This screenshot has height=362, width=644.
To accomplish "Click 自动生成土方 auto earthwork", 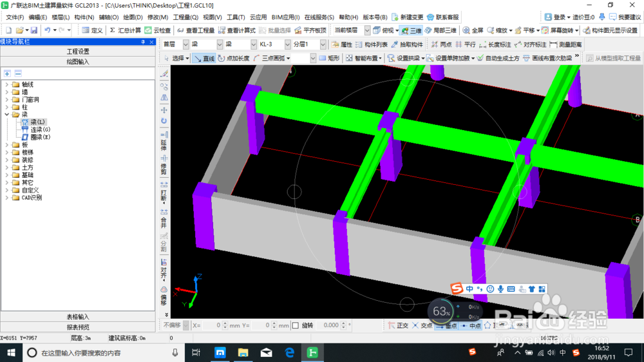I will pos(498,59).
